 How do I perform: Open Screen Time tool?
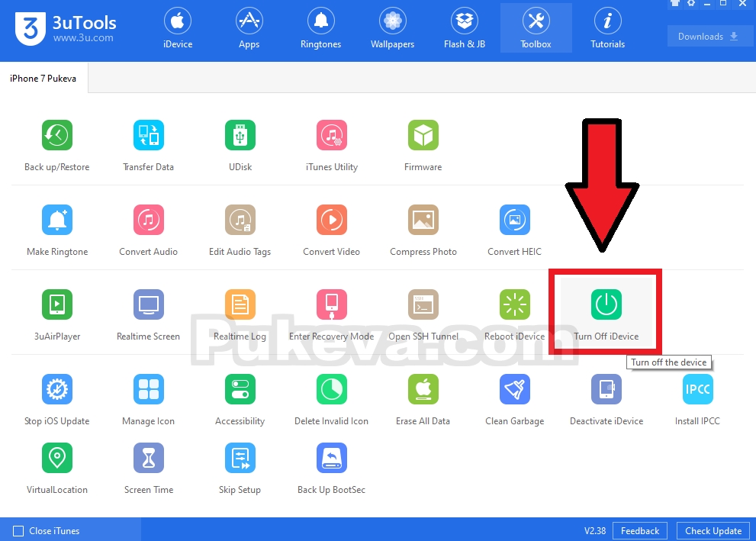coord(149,458)
